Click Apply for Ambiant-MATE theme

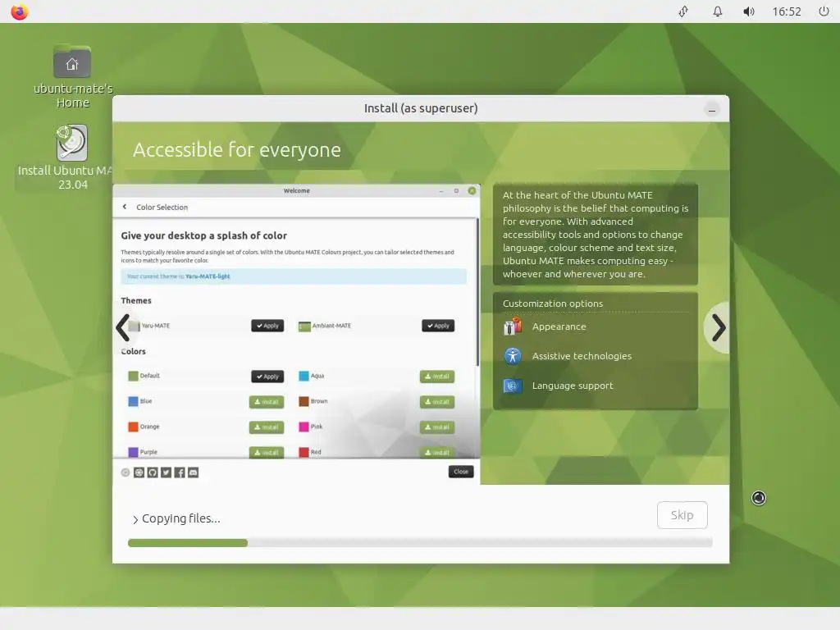(438, 326)
